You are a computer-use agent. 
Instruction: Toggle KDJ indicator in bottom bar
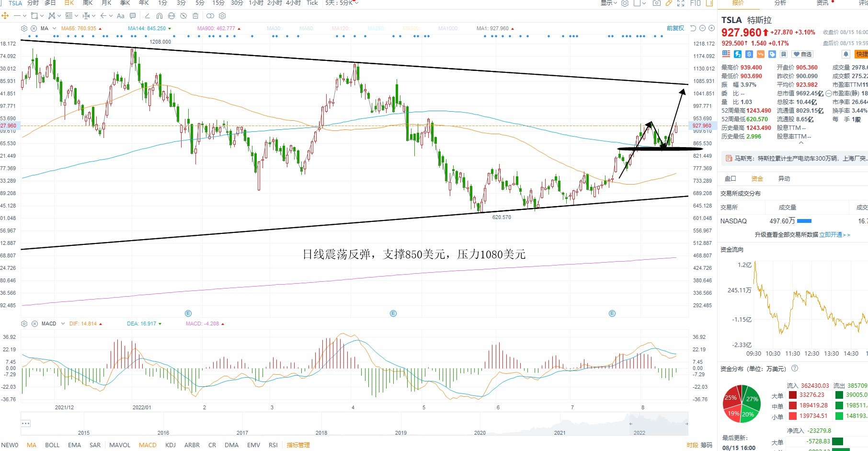pyautogui.click(x=171, y=445)
